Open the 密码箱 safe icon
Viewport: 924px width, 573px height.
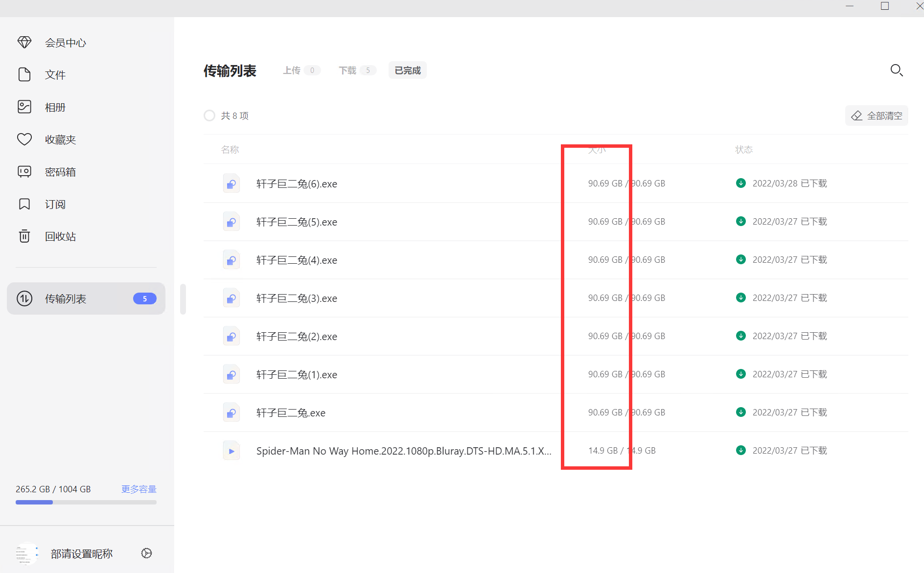24,172
